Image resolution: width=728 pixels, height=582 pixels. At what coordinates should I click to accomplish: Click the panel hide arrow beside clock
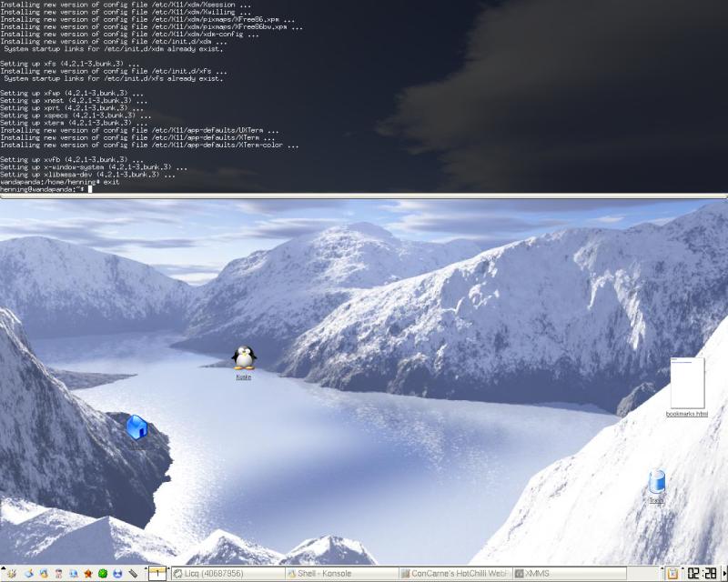(x=723, y=574)
